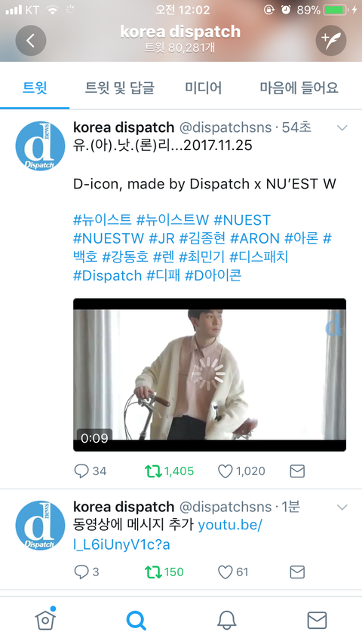
Task: Reply to the youtu.be link tweet
Action: click(x=81, y=572)
